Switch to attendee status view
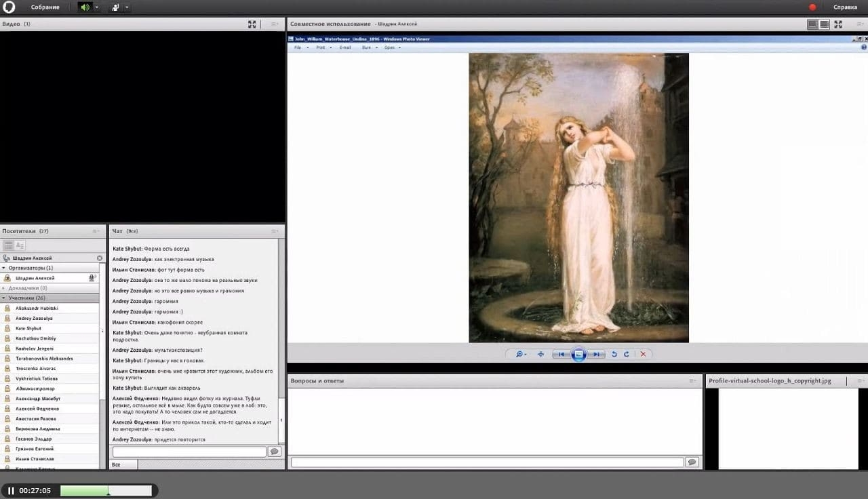The width and height of the screenshot is (868, 499). click(x=20, y=245)
